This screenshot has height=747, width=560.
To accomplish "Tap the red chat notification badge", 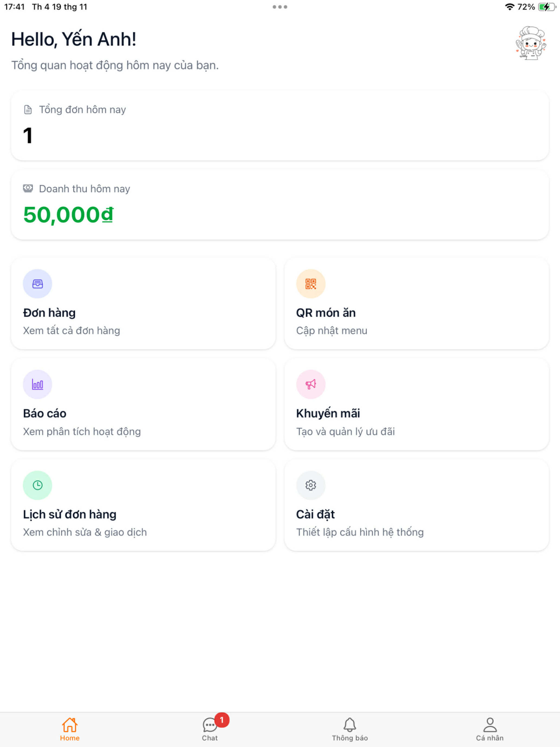I will [x=222, y=720].
